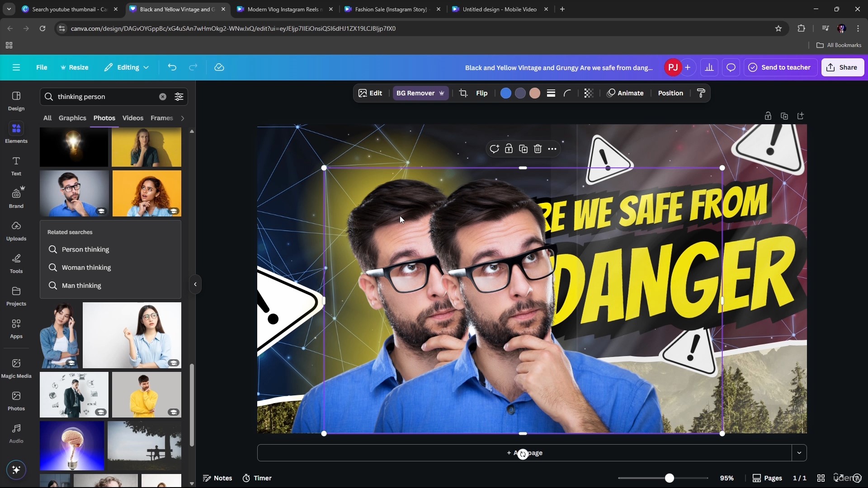868x488 pixels.
Task: Lock the page with the page lock icon
Action: 768,116
